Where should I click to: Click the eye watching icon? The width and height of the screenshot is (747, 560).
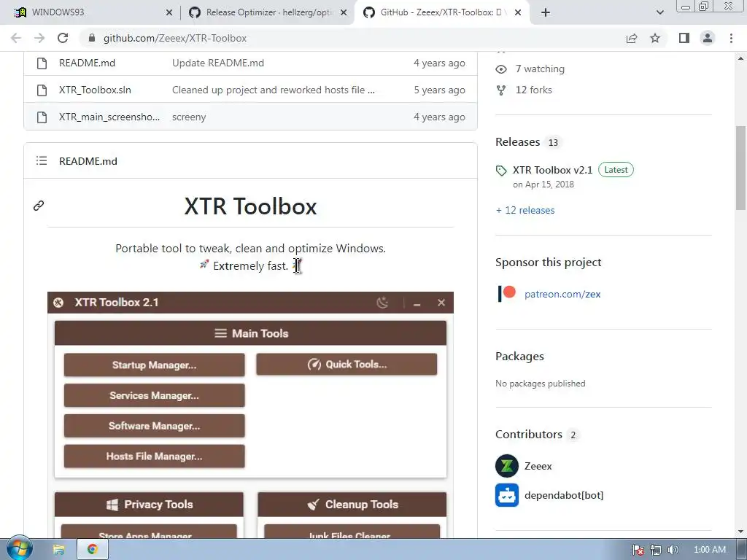tap(501, 69)
